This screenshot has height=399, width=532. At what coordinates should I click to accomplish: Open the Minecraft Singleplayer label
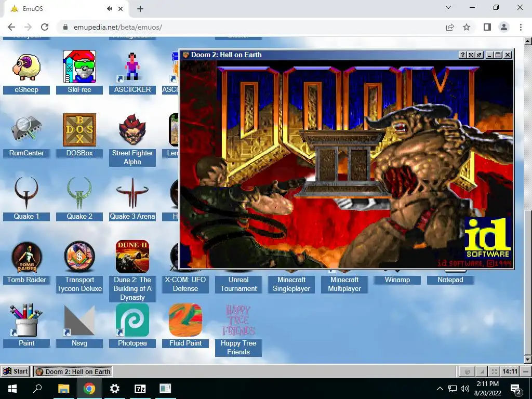[291, 284]
